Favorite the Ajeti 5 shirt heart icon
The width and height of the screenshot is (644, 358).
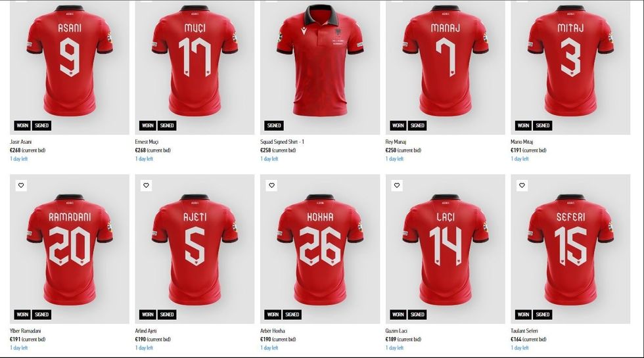pyautogui.click(x=146, y=185)
